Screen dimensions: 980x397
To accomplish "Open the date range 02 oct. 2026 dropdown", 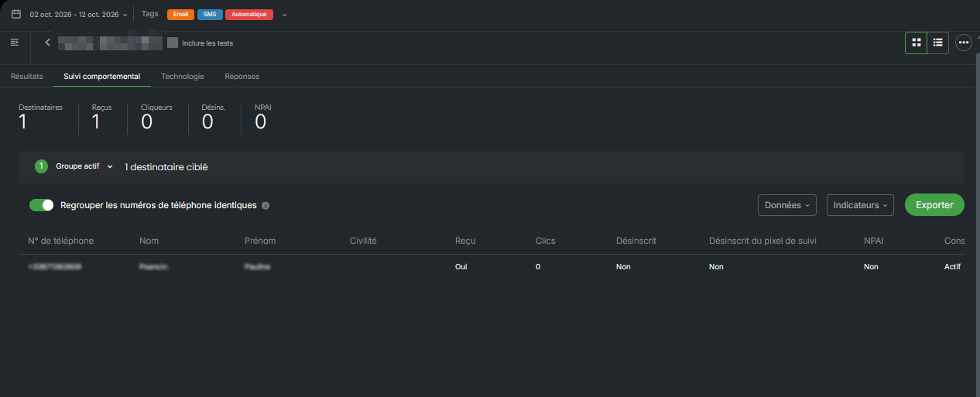I will point(78,15).
